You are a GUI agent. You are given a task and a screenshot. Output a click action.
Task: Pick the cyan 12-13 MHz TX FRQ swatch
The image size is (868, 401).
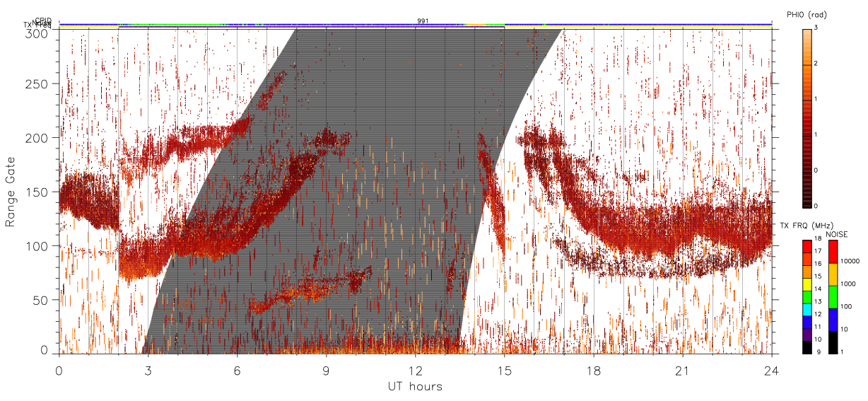807,309
